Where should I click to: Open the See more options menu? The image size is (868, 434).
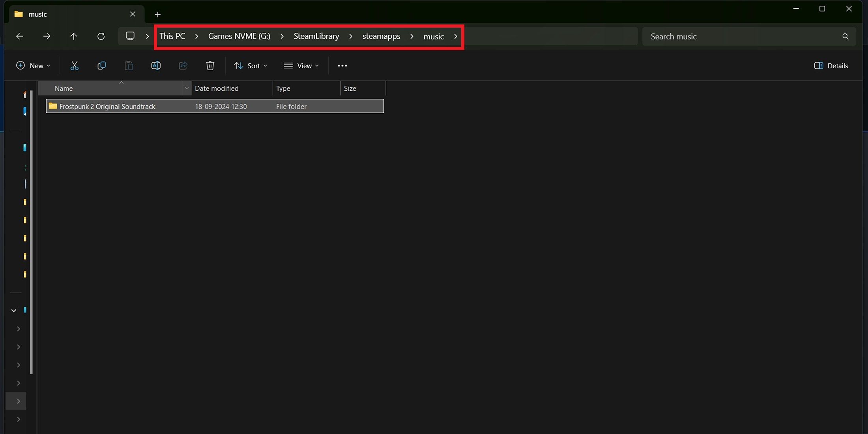(x=342, y=65)
